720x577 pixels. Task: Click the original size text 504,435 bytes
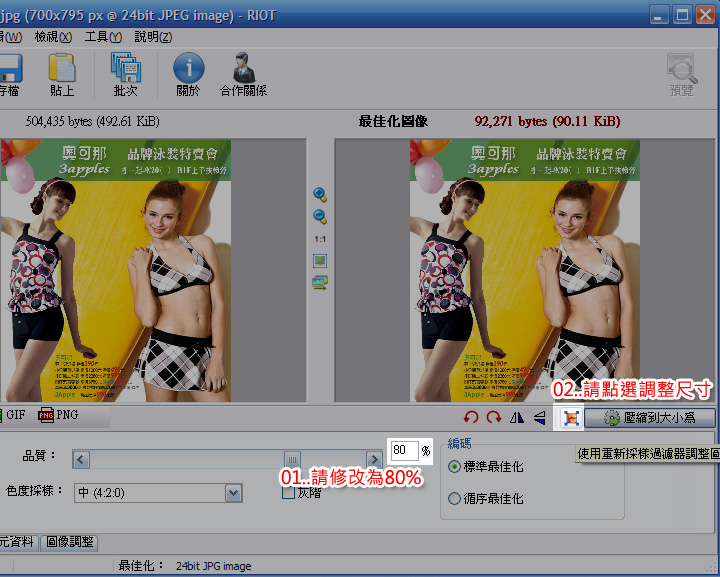[x=92, y=122]
